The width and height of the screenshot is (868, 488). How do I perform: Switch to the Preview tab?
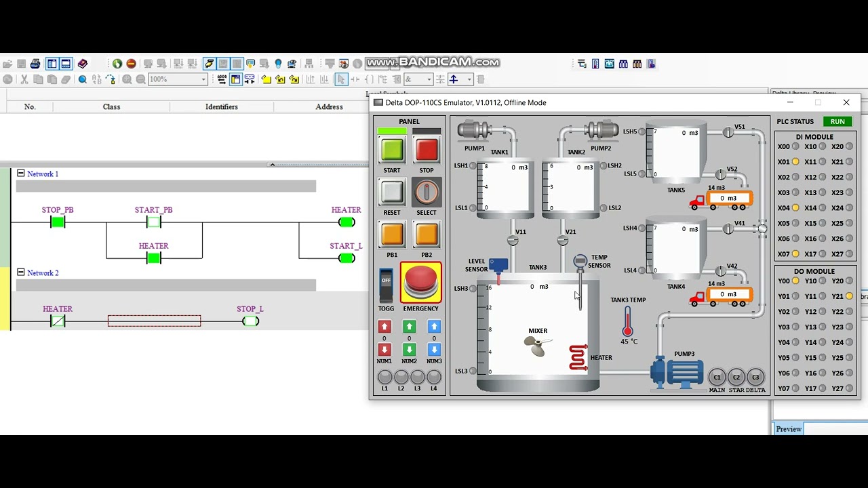point(789,429)
